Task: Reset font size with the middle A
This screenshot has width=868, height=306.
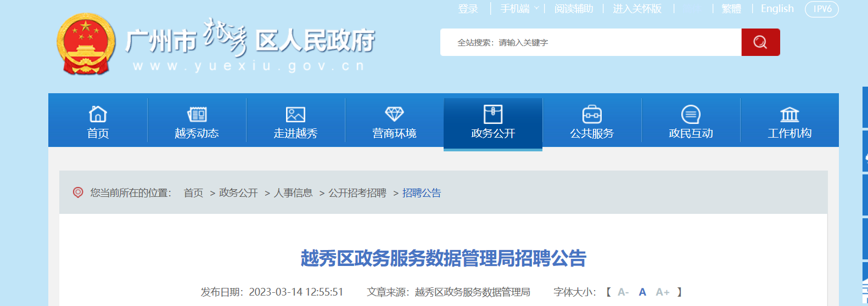Action: coord(642,292)
